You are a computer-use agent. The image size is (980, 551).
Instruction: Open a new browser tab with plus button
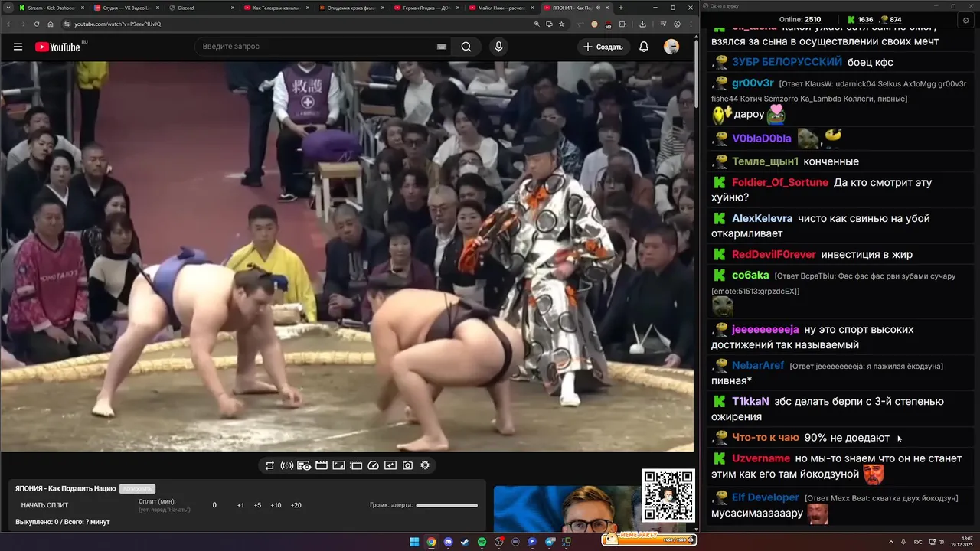pos(621,8)
